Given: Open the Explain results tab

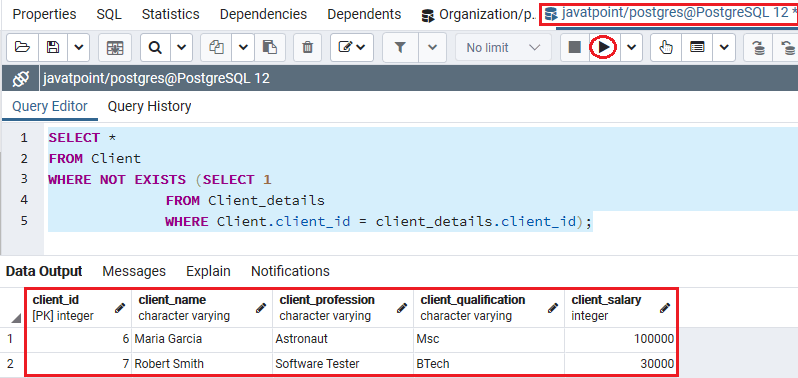Looking at the screenshot, I should 208,271.
